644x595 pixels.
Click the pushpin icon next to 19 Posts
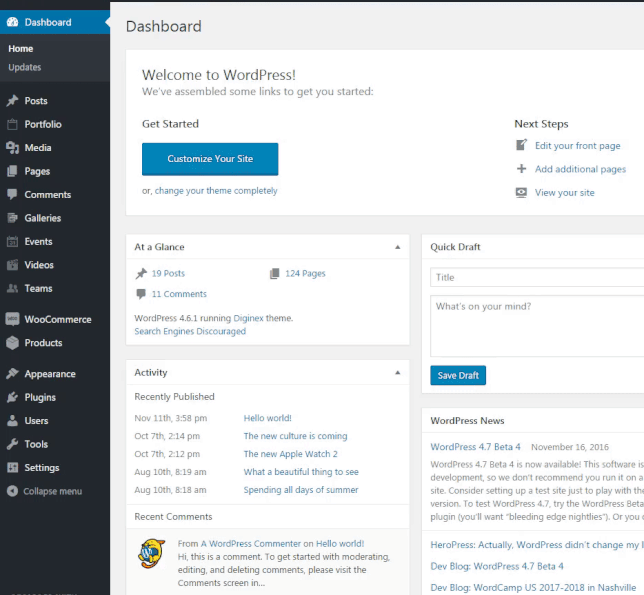[x=141, y=273]
